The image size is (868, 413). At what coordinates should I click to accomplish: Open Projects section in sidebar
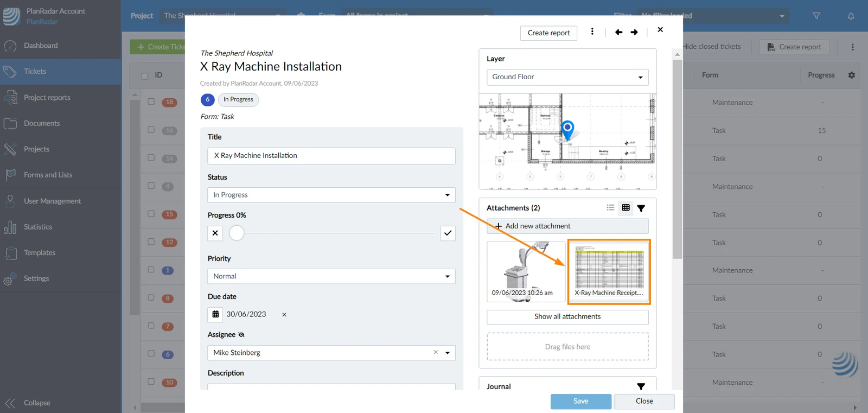60,149
